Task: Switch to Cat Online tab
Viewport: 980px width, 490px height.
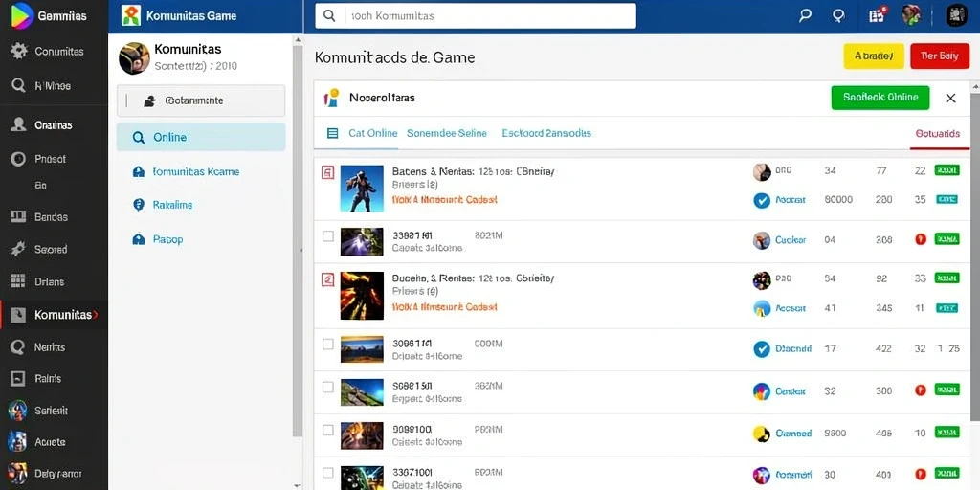Action: [373, 133]
